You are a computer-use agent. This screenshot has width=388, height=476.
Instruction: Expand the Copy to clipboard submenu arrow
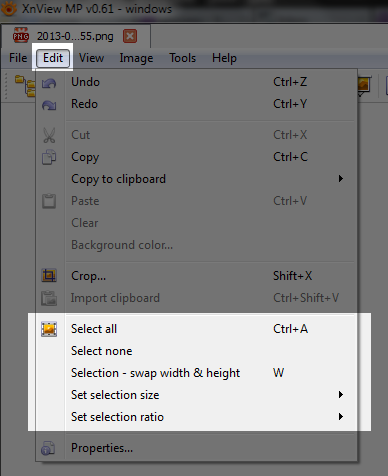pyautogui.click(x=341, y=179)
